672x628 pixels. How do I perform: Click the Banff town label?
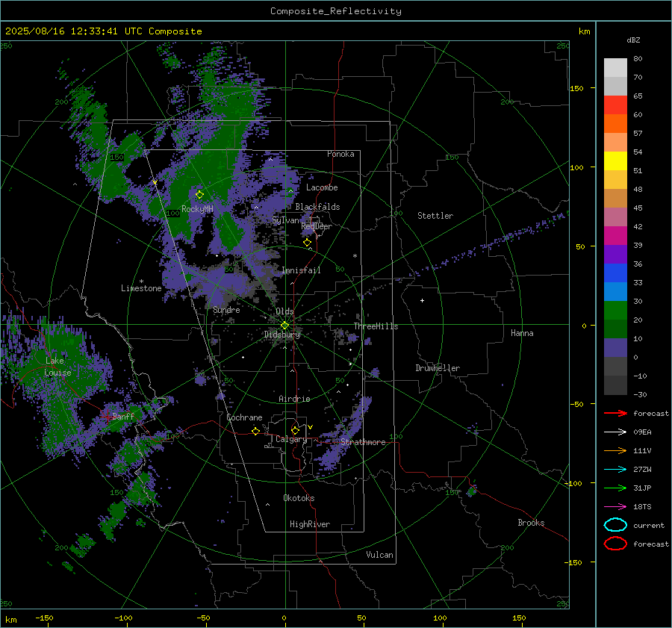[123, 416]
